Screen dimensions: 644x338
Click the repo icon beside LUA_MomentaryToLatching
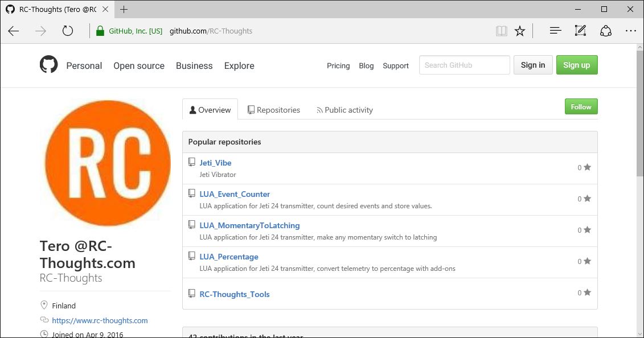pos(191,224)
